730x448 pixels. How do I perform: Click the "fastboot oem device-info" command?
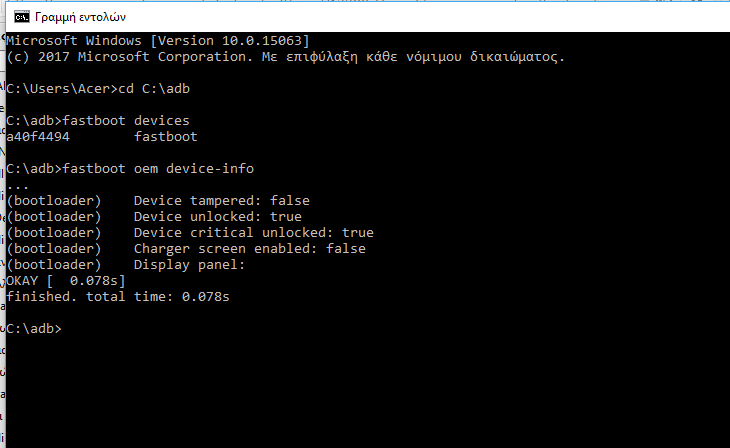[165, 168]
